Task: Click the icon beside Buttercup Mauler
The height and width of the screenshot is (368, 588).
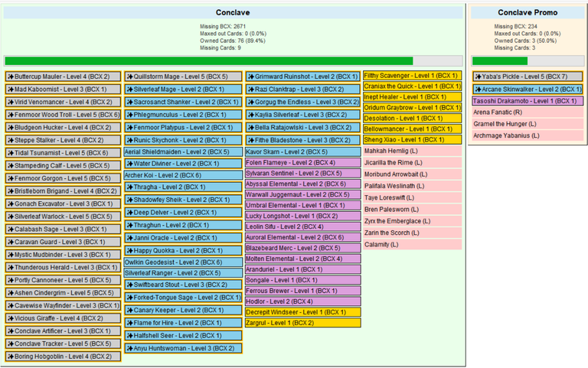Action: click(11, 77)
